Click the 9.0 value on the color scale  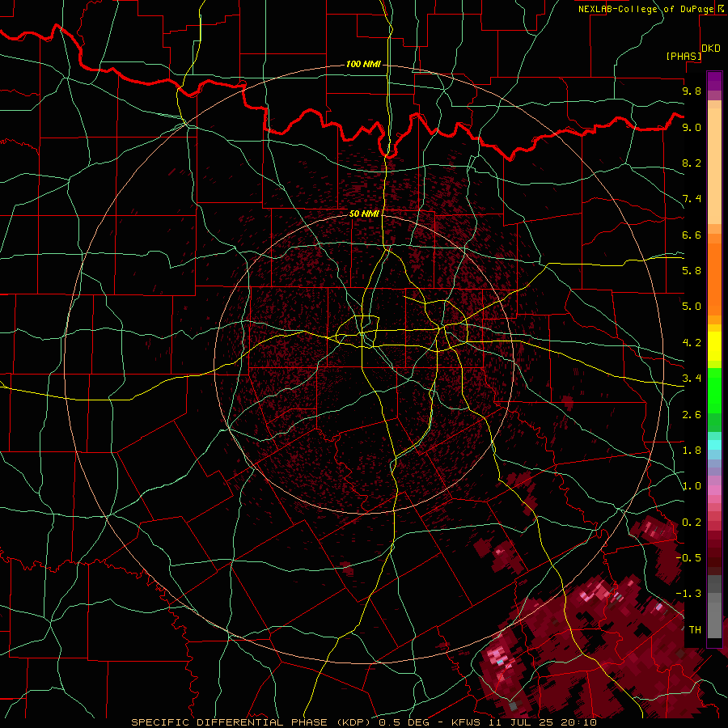[692, 127]
